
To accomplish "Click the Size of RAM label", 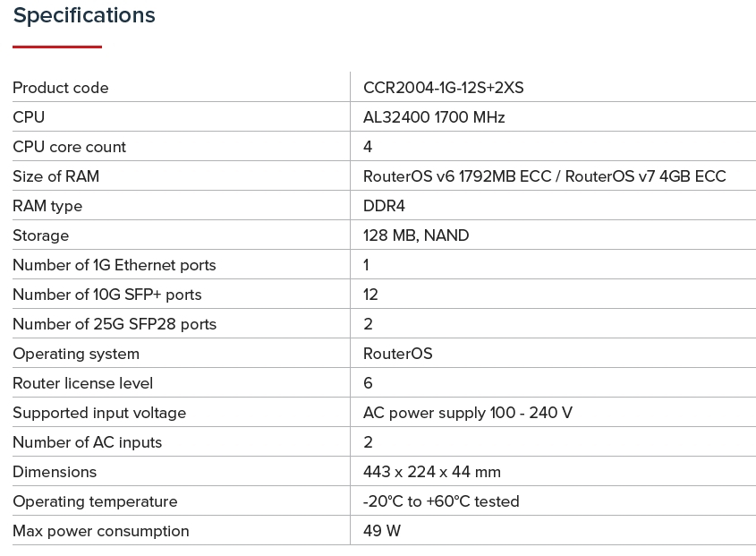I will [55, 176].
